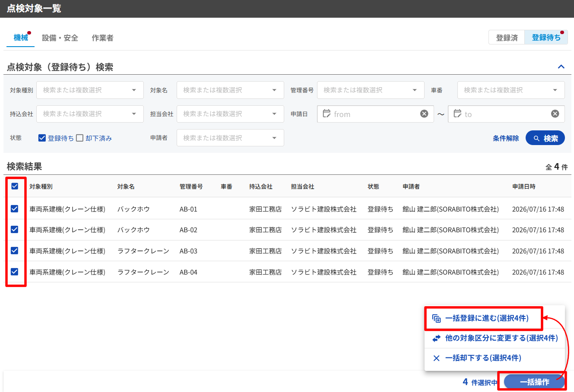Click the 車番 column header
The image size is (574, 392).
point(226,187)
